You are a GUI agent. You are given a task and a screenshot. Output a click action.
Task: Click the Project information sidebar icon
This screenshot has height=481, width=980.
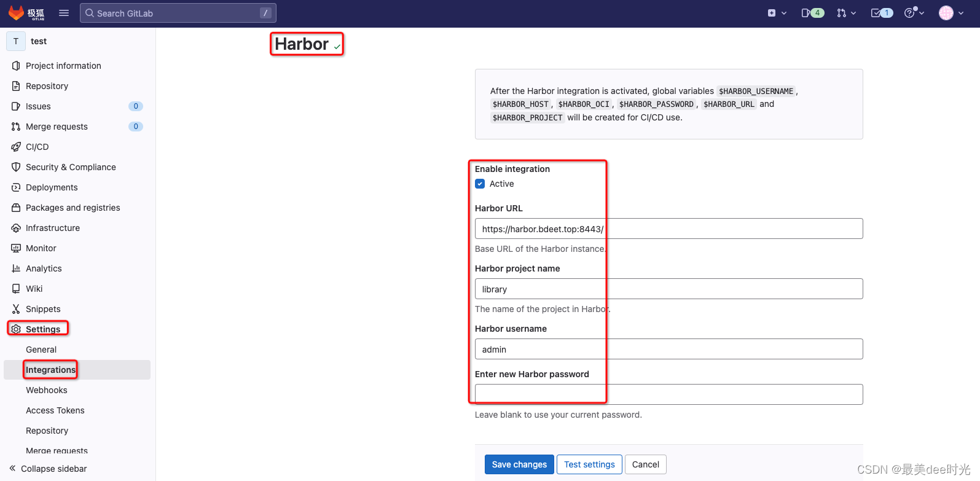(16, 66)
